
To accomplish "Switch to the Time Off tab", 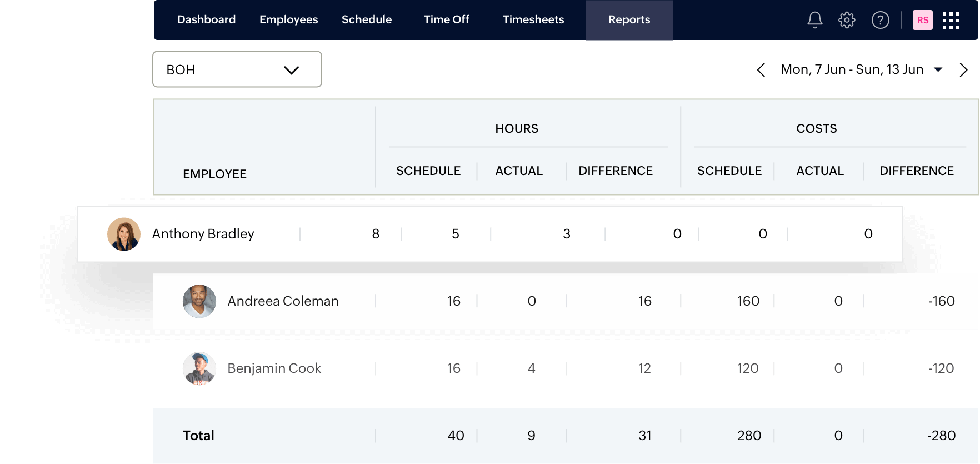I will click(446, 19).
